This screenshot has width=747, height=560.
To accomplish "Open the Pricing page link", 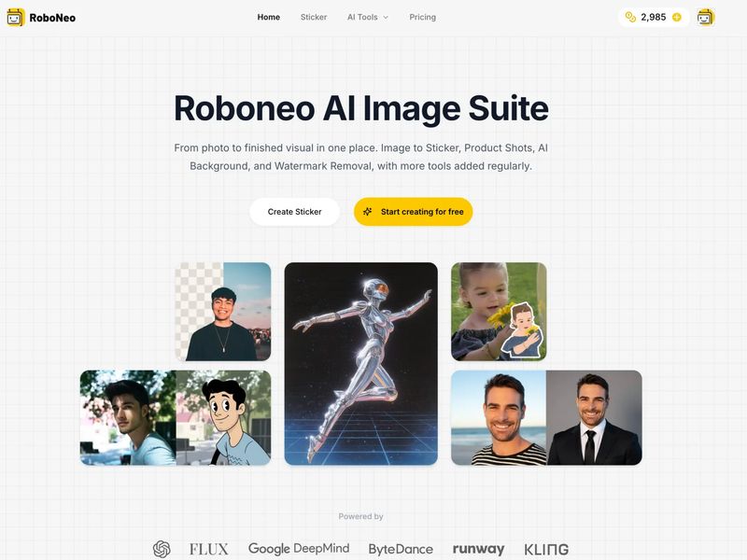I will [x=422, y=17].
